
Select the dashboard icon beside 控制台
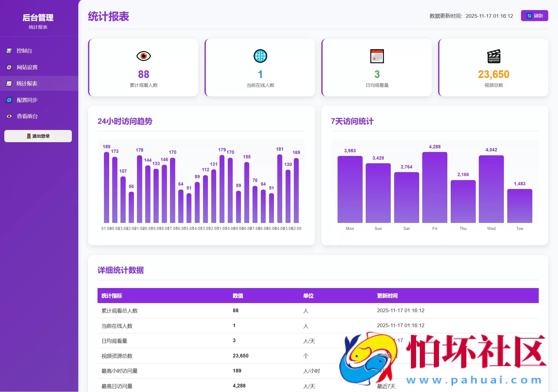[x=9, y=51]
